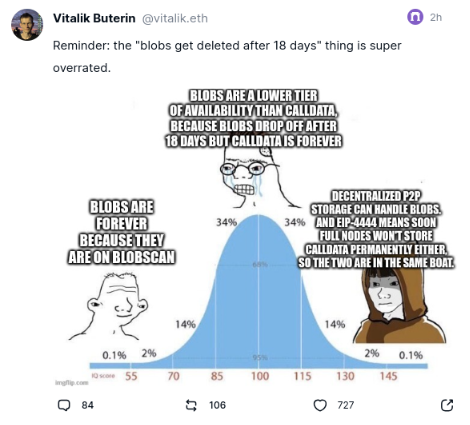The image size is (470, 425).
Task: Click the @vitalik.eth handle
Action: 175,18
